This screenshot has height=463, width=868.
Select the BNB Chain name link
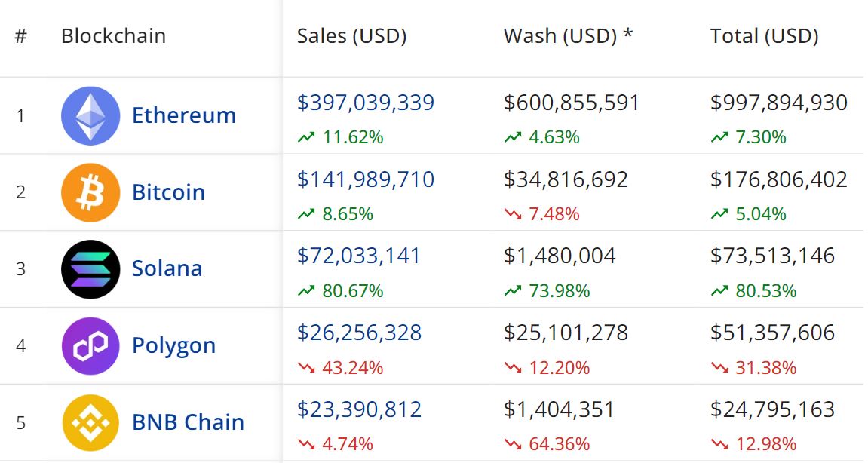(188, 423)
